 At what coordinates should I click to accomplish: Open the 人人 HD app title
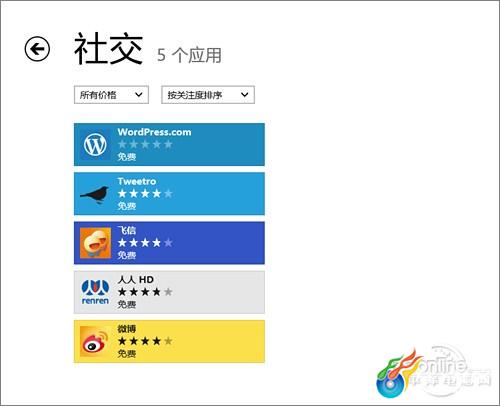click(x=135, y=279)
